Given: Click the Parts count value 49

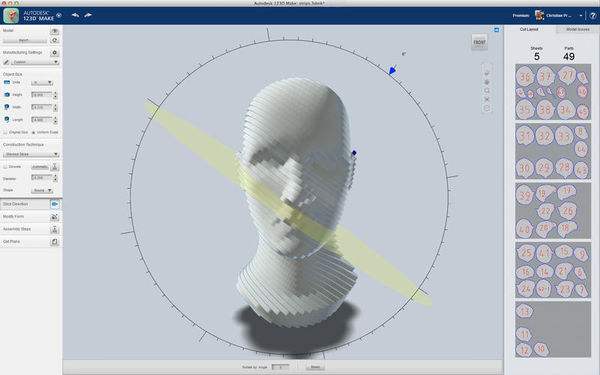Looking at the screenshot, I should point(569,57).
